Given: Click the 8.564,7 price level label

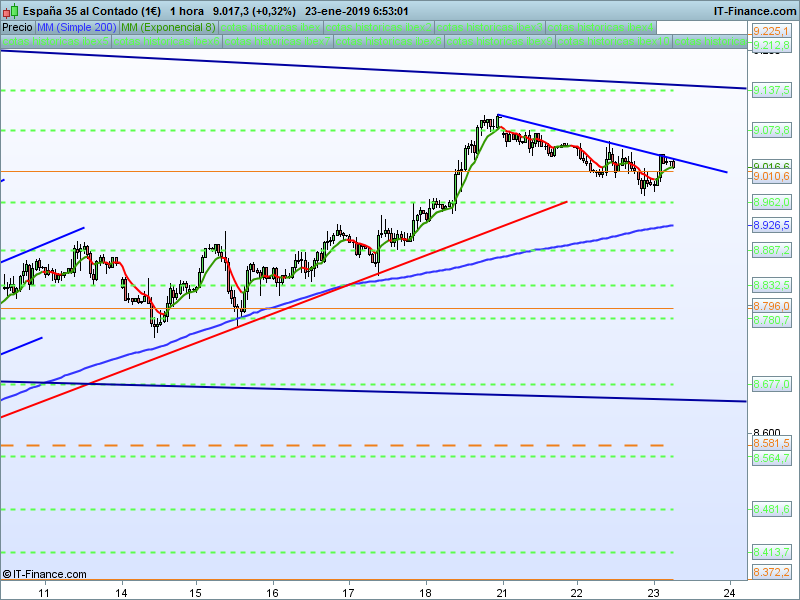Looking at the screenshot, I should click(771, 458).
